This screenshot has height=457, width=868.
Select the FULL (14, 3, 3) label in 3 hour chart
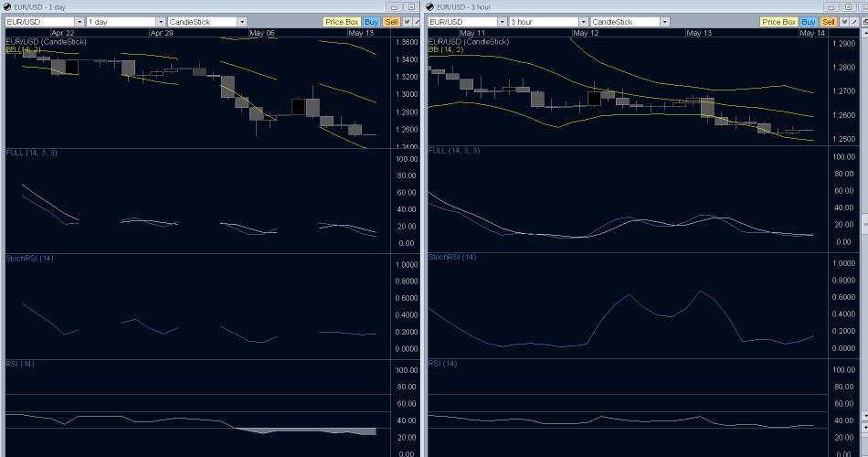coord(454,151)
